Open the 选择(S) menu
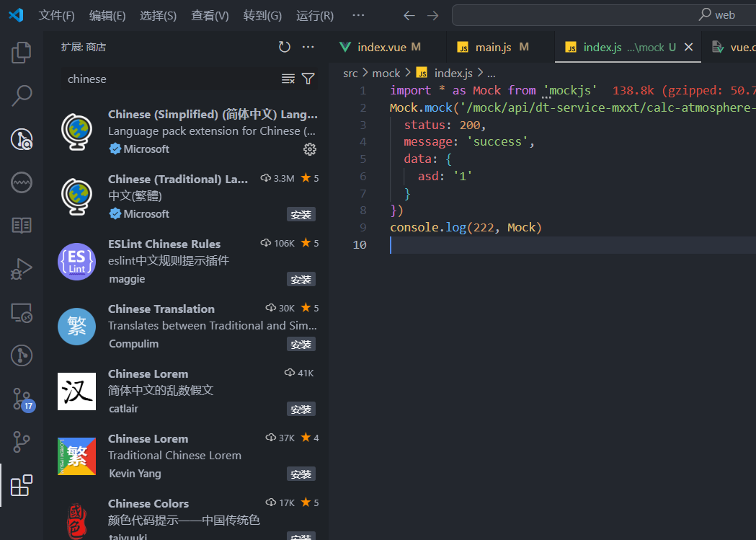 [x=158, y=15]
